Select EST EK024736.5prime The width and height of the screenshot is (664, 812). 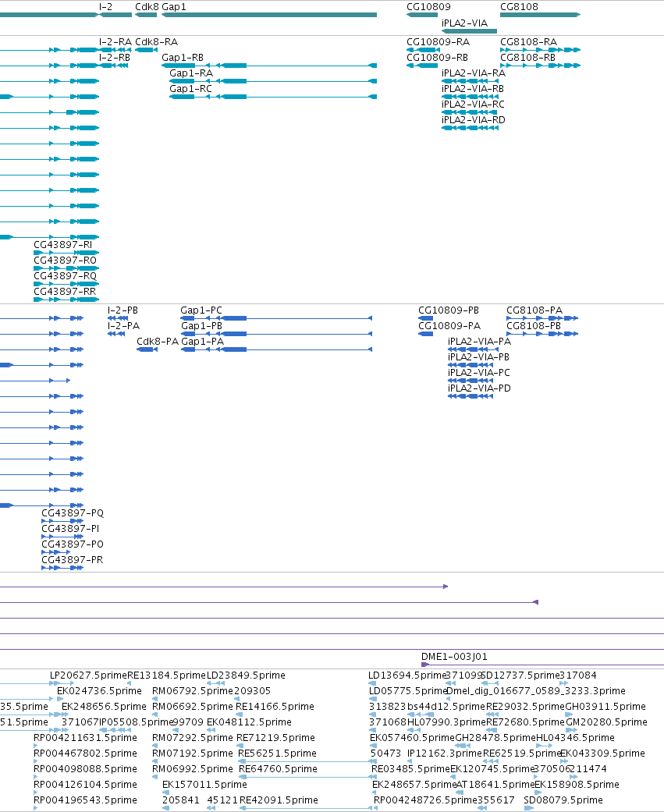click(99, 691)
